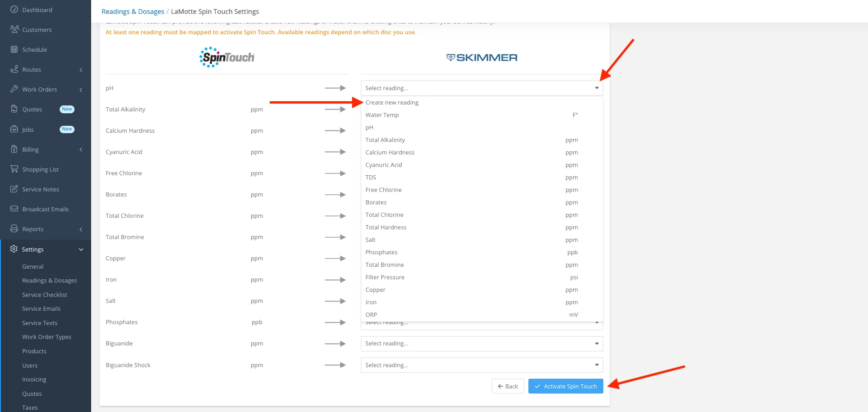This screenshot has width=868, height=412.
Task: Select Cyanuric Acid in dropdown list
Action: coord(482,165)
